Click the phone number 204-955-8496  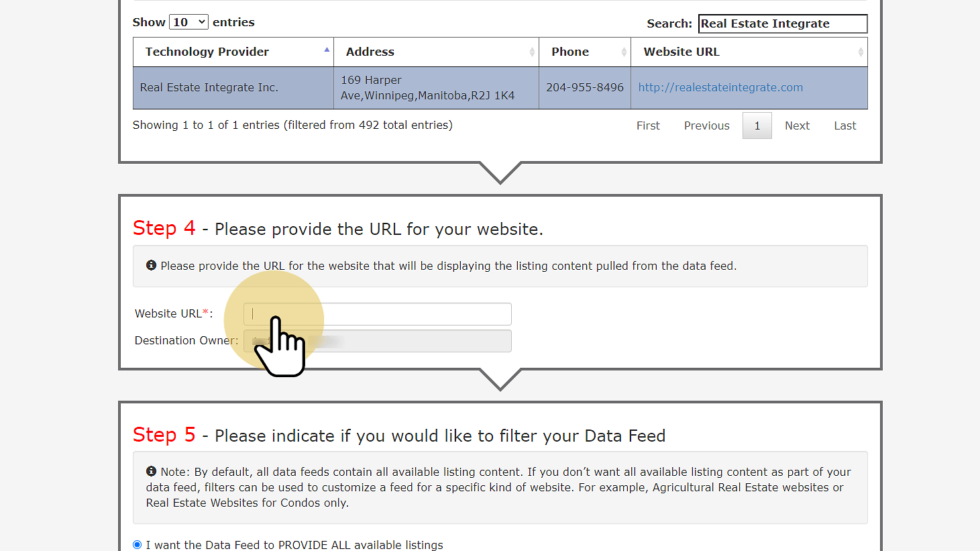click(x=585, y=87)
